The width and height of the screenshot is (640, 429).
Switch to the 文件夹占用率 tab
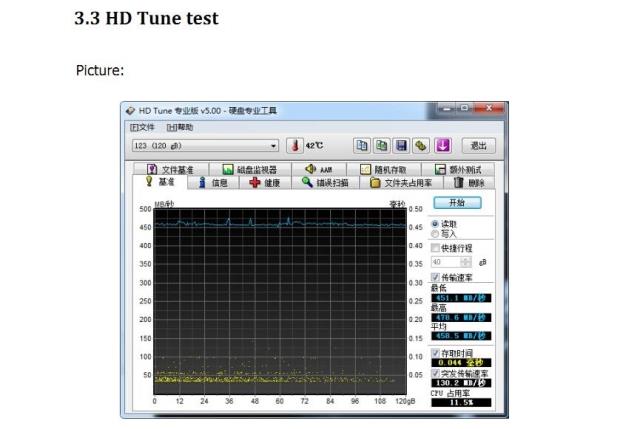coord(401,182)
